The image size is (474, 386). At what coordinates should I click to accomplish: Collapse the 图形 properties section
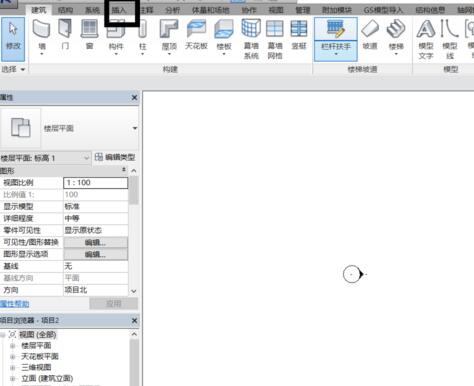124,170
